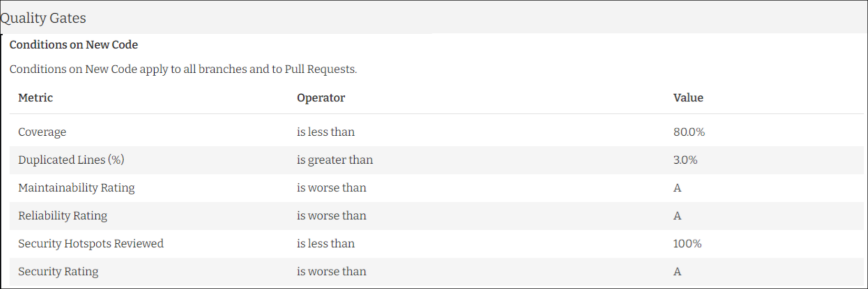The height and width of the screenshot is (289, 868).
Task: Click the Conditions on New Code title
Action: pyautogui.click(x=74, y=45)
